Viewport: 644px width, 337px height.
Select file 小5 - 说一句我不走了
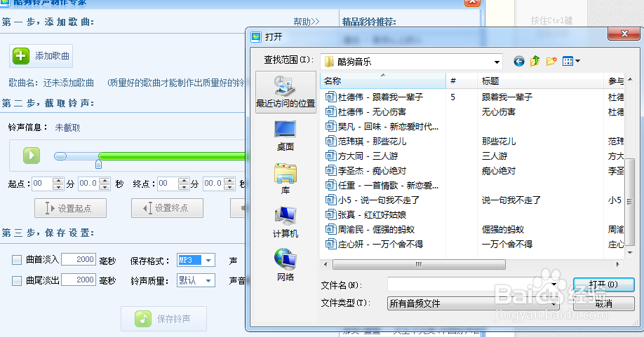pyautogui.click(x=372, y=200)
